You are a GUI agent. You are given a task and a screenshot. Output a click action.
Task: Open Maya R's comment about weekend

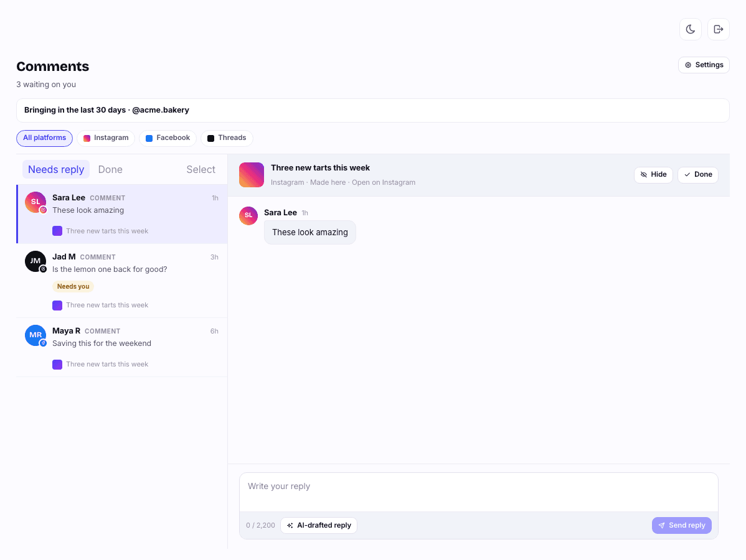tap(122, 347)
